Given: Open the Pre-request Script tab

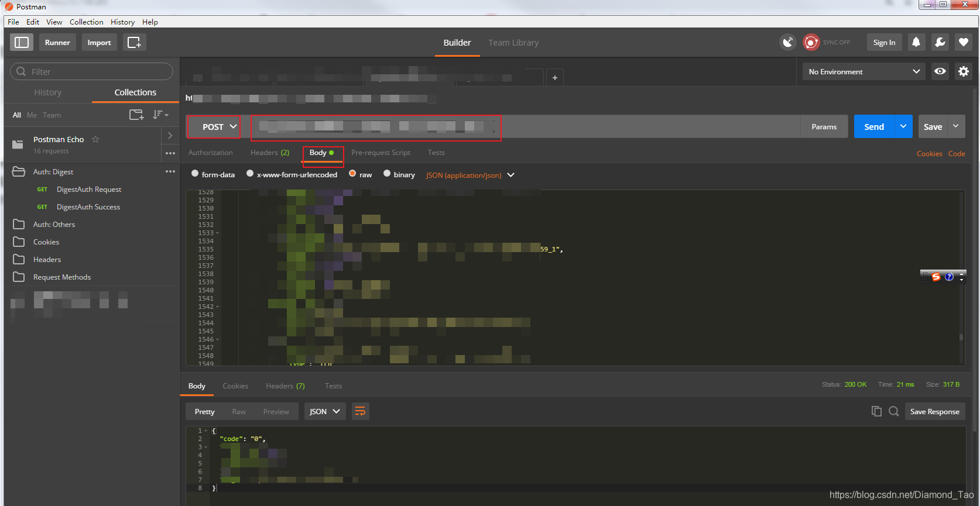Looking at the screenshot, I should tap(381, 153).
